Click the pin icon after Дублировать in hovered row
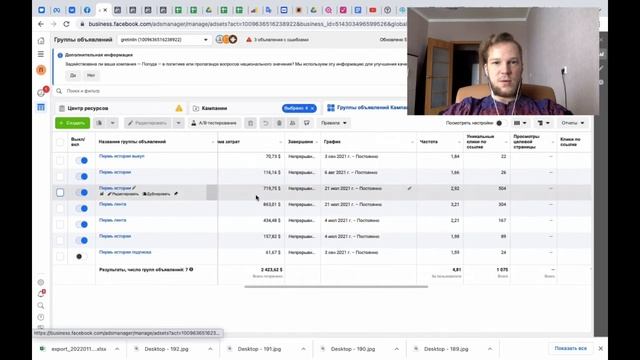The height and width of the screenshot is (360, 640). point(176,194)
